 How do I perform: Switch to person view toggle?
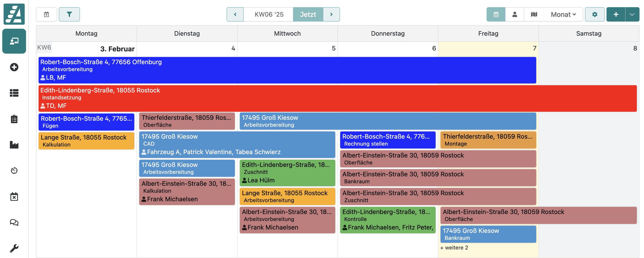click(x=514, y=15)
